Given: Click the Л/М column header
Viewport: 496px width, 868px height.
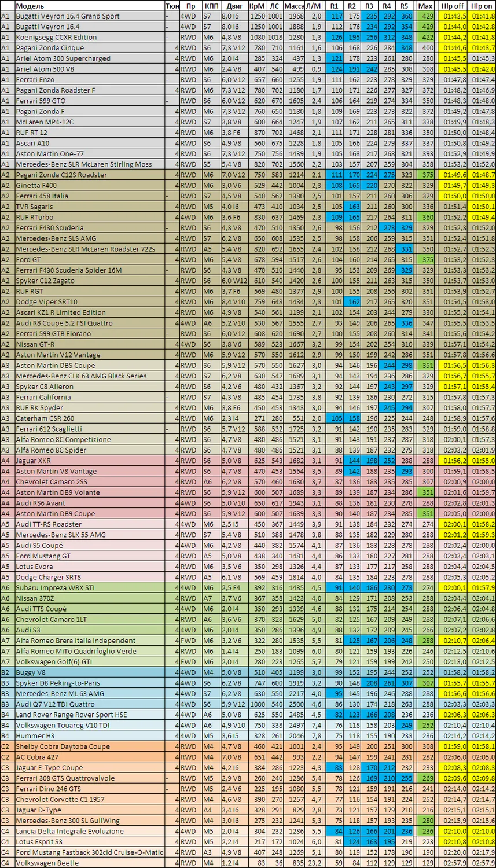Looking at the screenshot, I should (314, 5).
